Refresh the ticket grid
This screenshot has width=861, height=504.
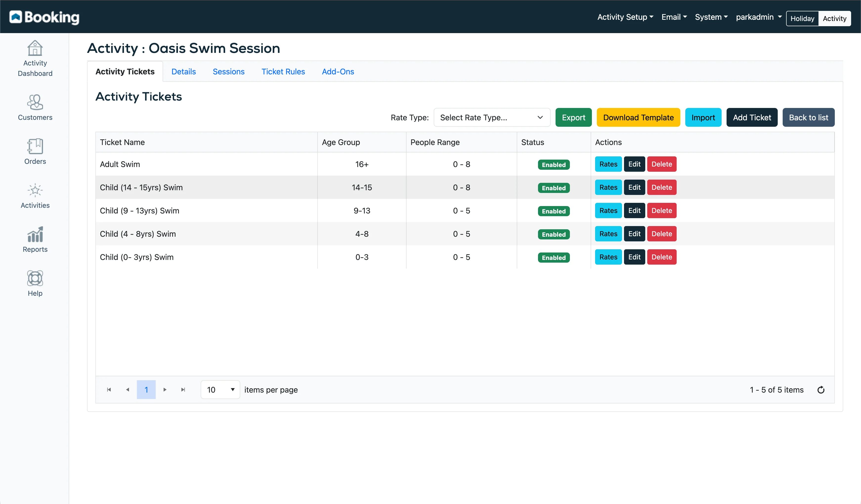click(821, 390)
